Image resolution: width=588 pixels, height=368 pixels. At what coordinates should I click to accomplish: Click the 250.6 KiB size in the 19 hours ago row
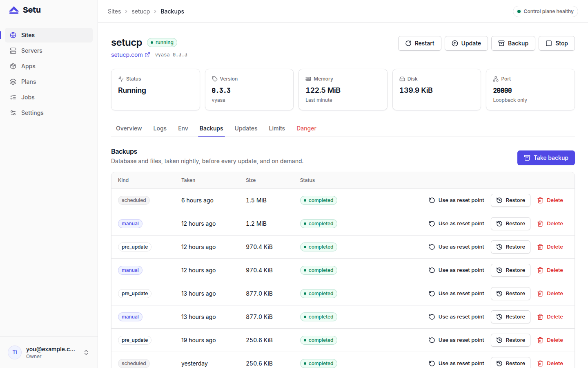click(x=259, y=340)
